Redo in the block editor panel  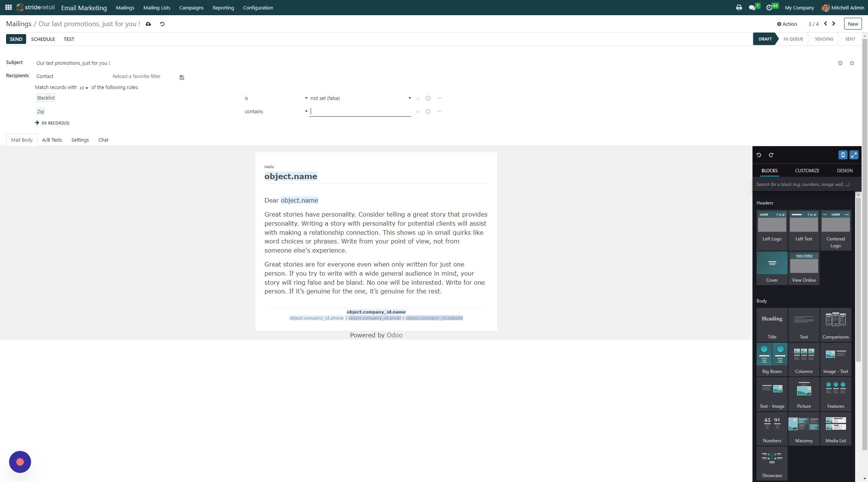[x=771, y=155]
